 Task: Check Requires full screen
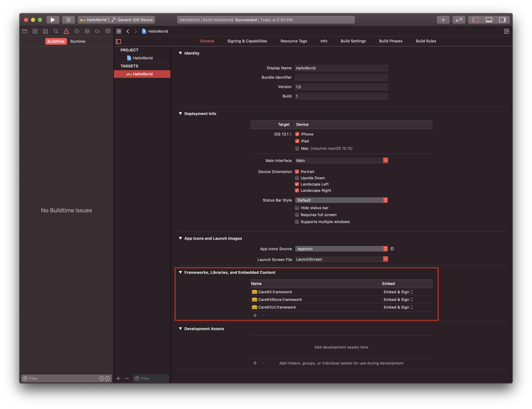[297, 215]
